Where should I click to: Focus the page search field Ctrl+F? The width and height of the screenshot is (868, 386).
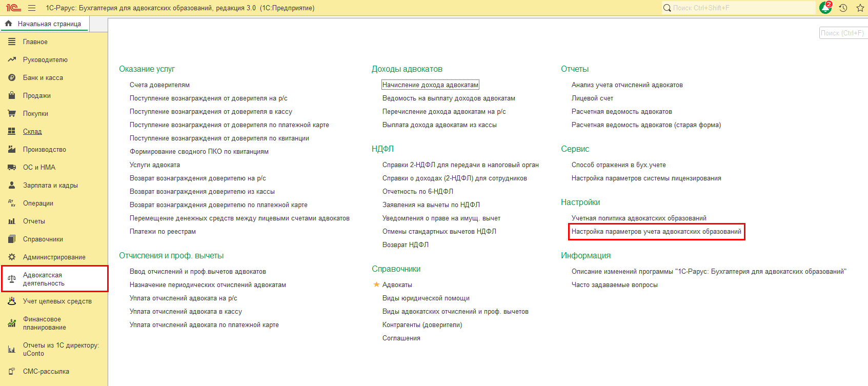pyautogui.click(x=843, y=33)
